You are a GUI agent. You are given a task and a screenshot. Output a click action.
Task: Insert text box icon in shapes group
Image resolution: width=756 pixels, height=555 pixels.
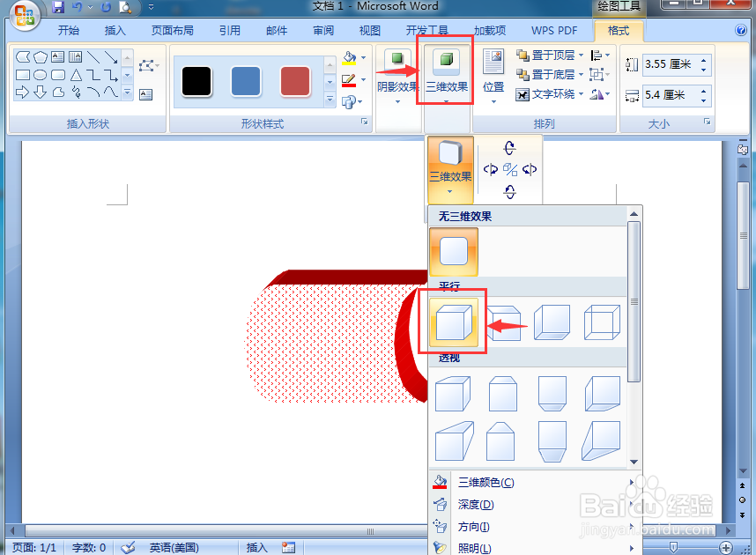tap(146, 94)
